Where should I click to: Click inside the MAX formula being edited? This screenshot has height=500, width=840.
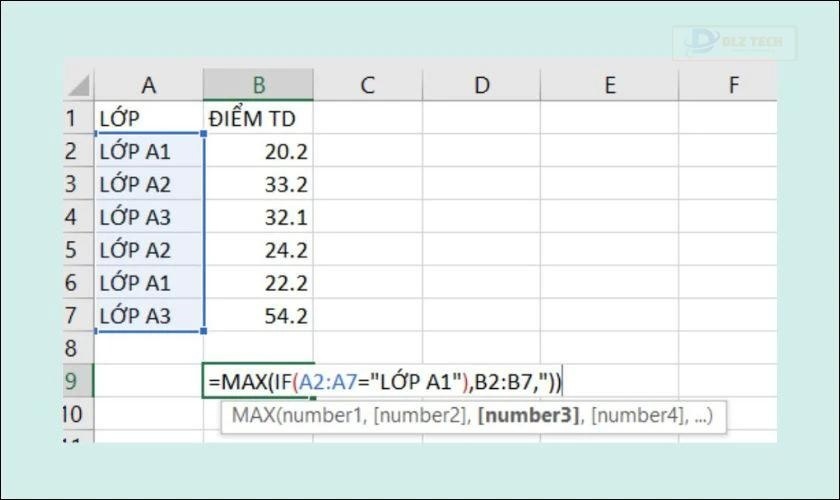(385, 381)
